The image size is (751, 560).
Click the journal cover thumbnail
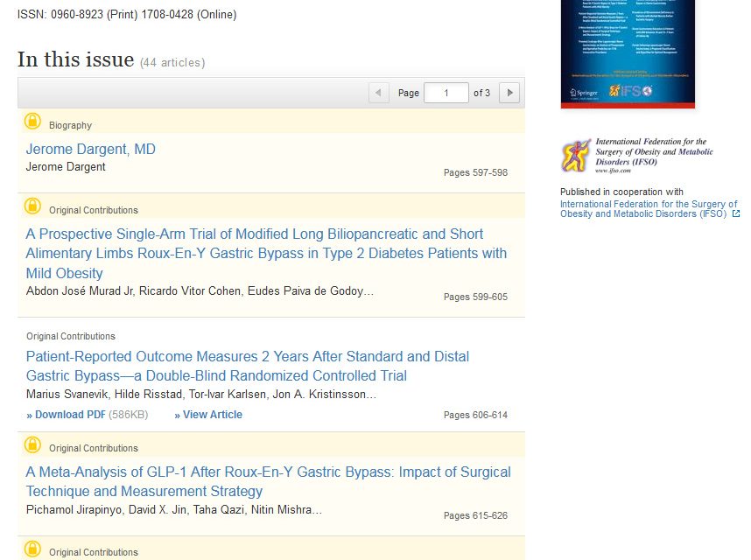coord(628,52)
